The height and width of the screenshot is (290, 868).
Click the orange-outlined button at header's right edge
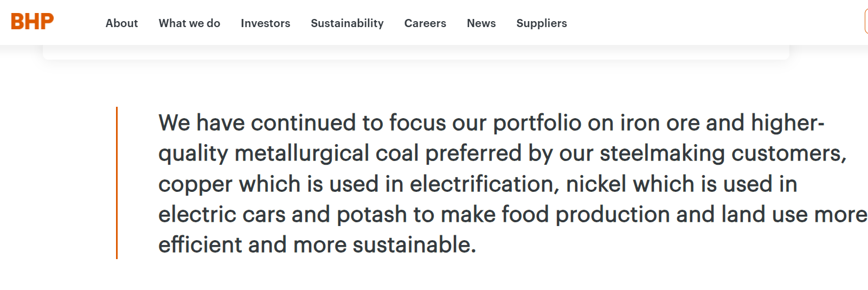(x=866, y=23)
